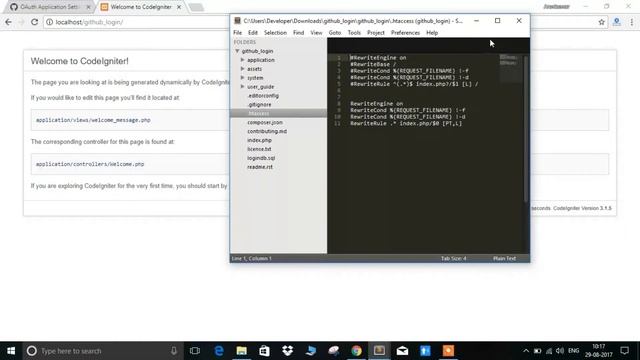Select the Welcome to CodeIgniter browser tab
The width and height of the screenshot is (640, 360).
(141, 7)
